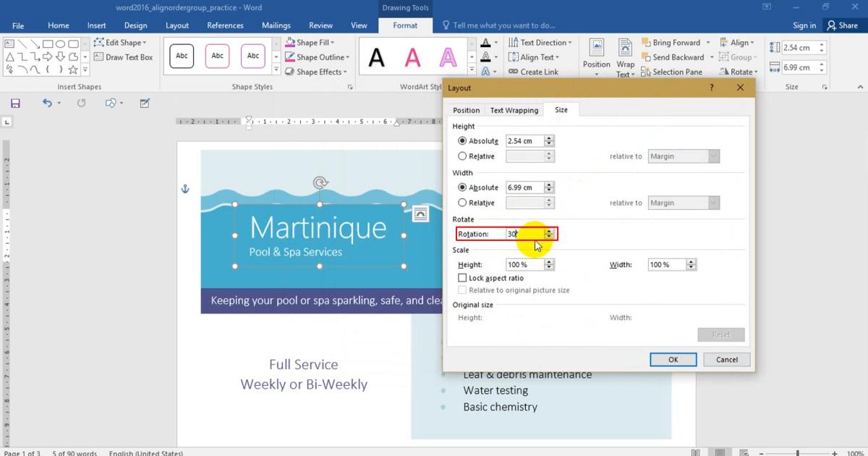
Task: Click the rotation handle above the text box
Action: coord(320,183)
